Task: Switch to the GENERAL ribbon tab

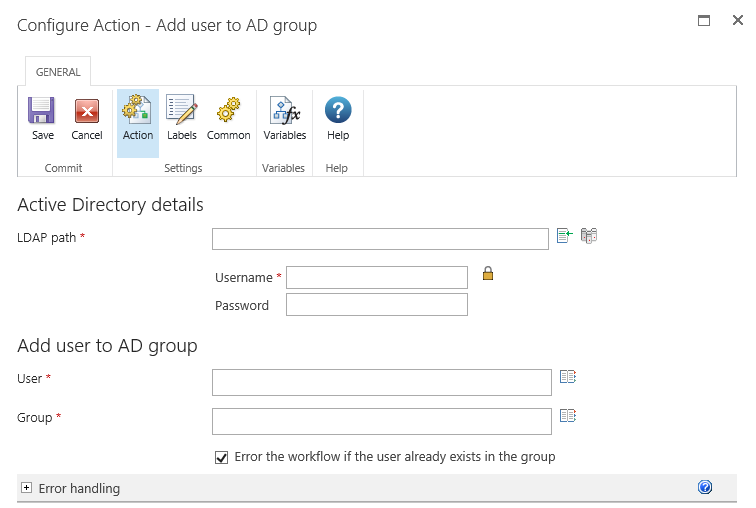Action: tap(58, 72)
